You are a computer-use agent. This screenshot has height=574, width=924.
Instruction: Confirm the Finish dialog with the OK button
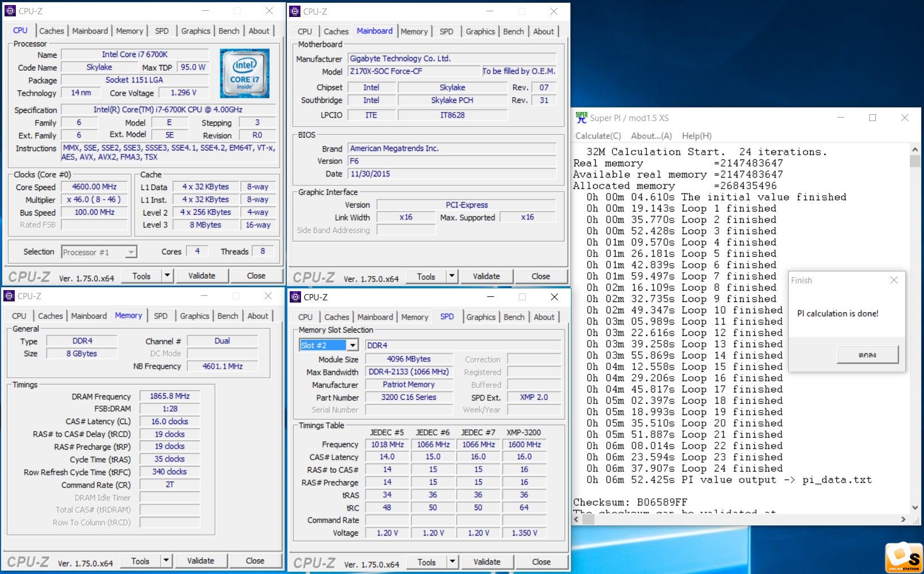tap(867, 355)
